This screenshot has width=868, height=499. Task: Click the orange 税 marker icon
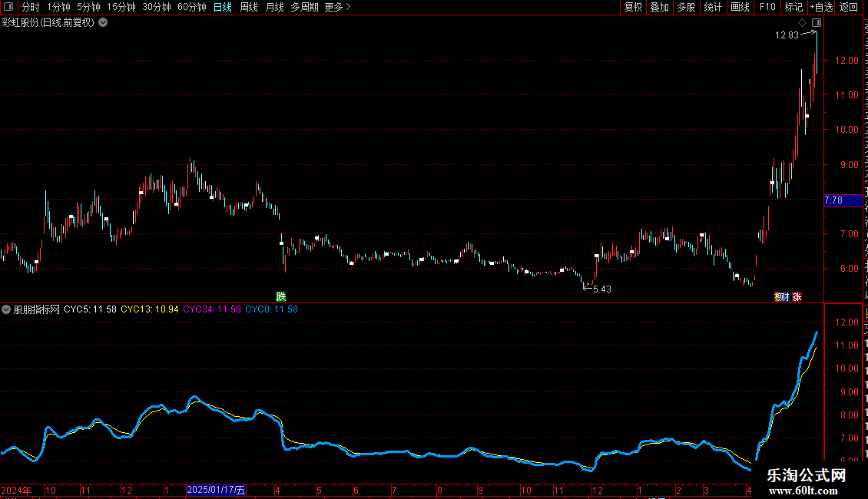point(778,297)
